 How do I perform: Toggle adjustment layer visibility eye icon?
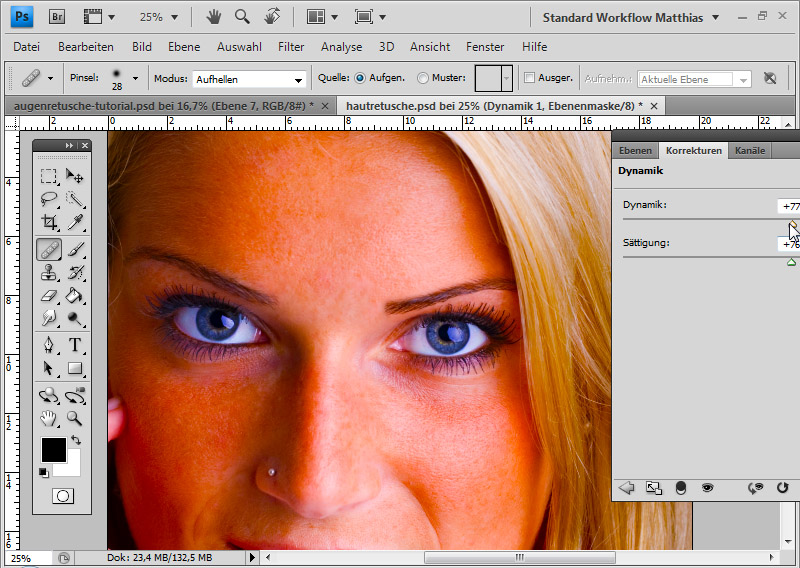click(x=708, y=488)
